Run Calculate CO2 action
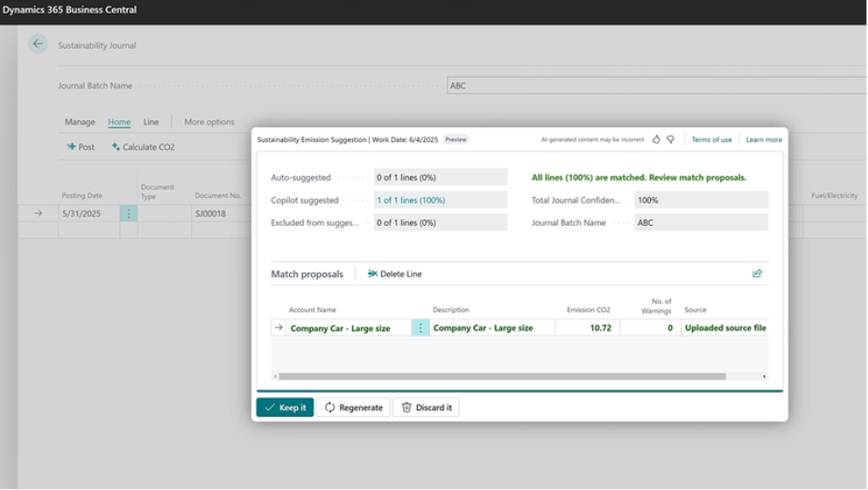 [x=143, y=147]
